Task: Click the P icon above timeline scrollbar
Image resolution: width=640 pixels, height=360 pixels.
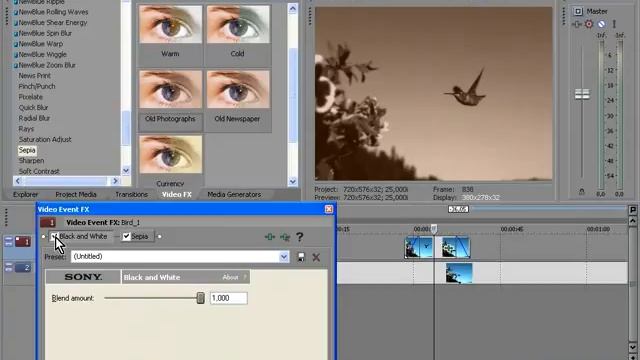Action: pos(633,210)
